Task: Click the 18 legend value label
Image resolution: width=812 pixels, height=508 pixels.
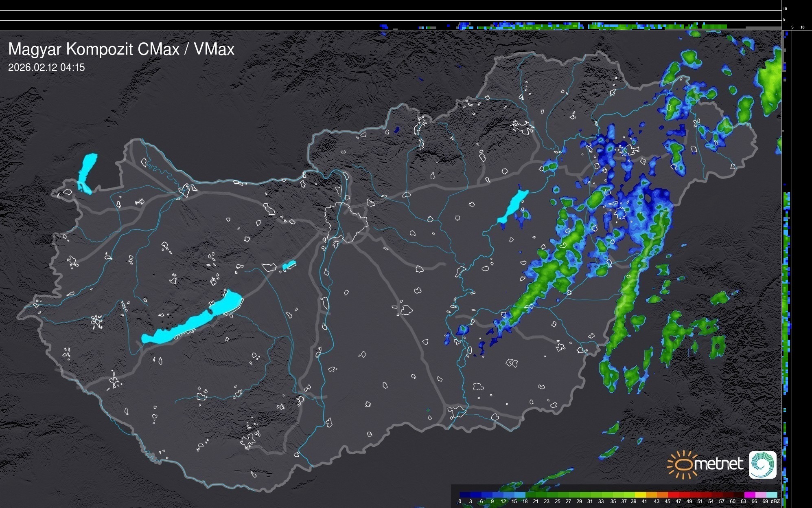Action: point(525,501)
